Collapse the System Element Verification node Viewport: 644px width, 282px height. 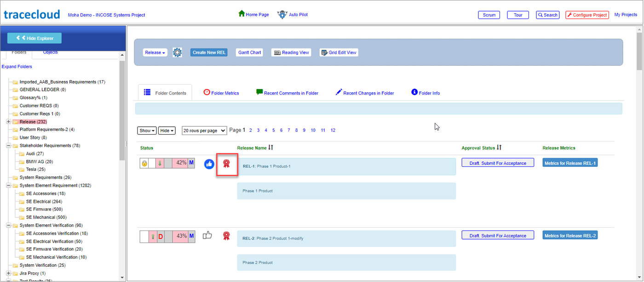[9, 225]
